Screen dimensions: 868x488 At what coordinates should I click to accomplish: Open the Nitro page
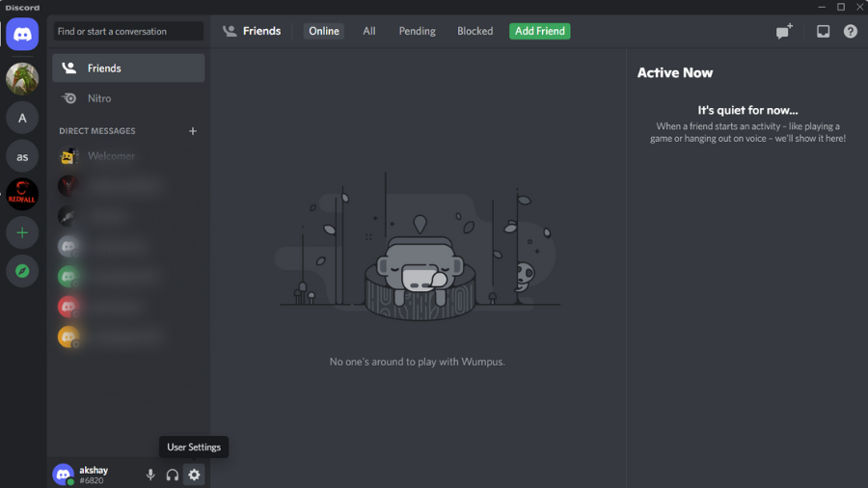click(99, 98)
